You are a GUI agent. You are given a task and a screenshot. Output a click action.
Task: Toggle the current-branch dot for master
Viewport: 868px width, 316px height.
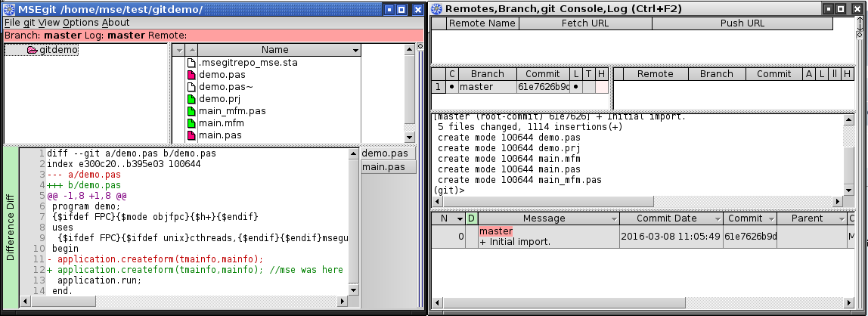click(x=452, y=87)
